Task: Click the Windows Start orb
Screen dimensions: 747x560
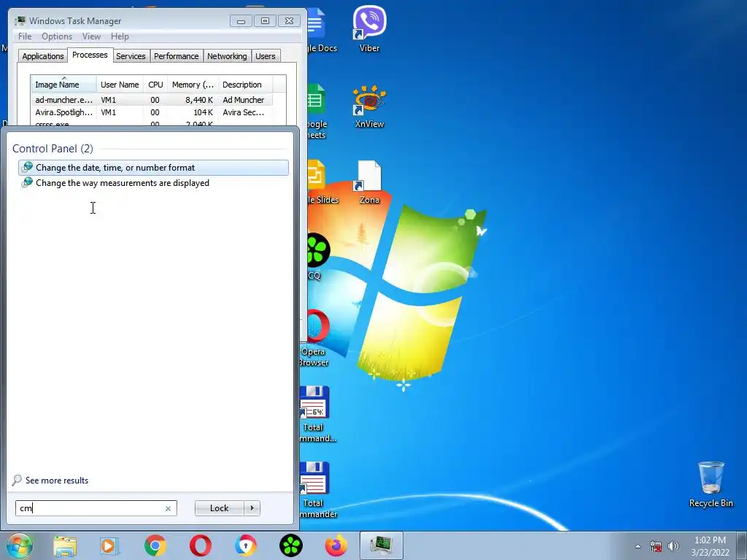Action: tap(19, 545)
